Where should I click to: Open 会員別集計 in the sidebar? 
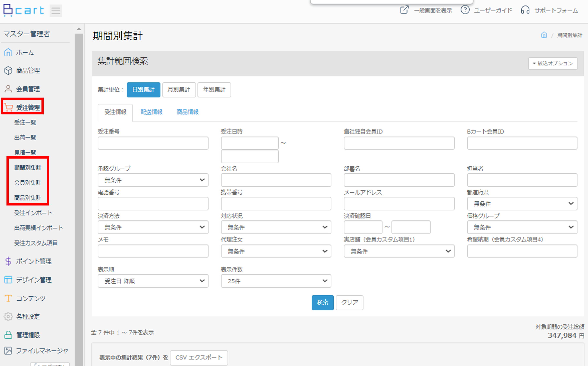28,183
